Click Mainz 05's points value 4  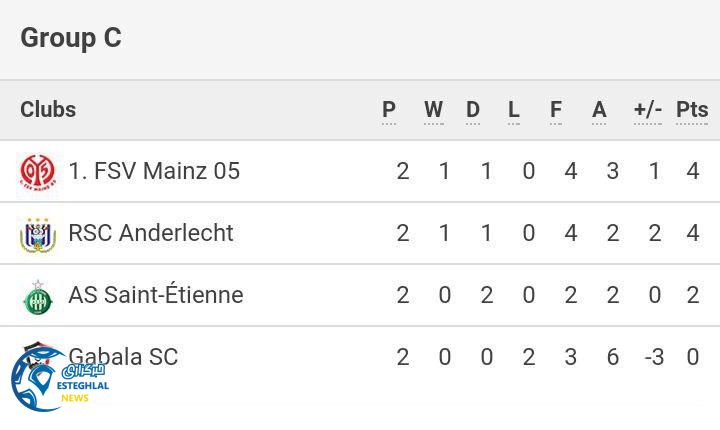(693, 171)
